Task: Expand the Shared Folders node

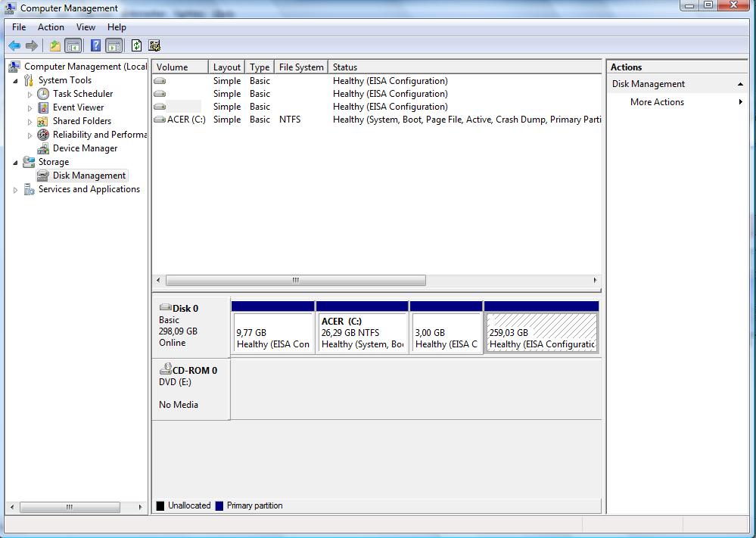Action: coord(30,122)
